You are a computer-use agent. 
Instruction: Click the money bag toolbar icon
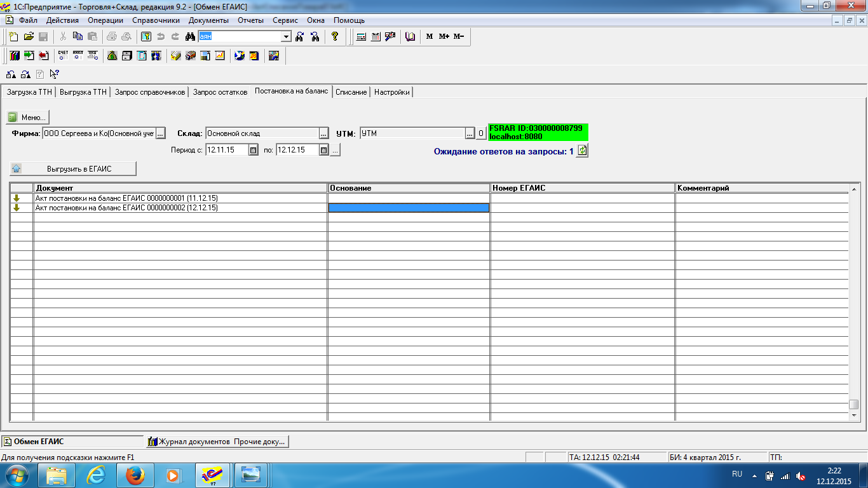coord(112,56)
